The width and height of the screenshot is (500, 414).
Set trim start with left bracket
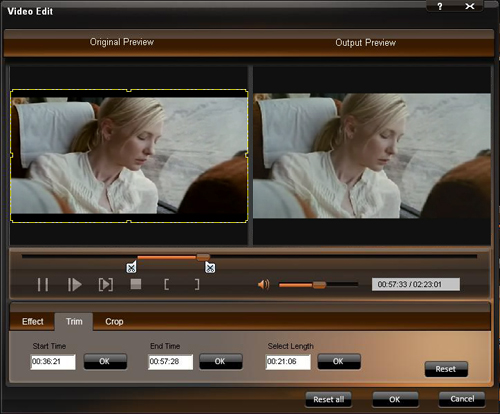(166, 284)
